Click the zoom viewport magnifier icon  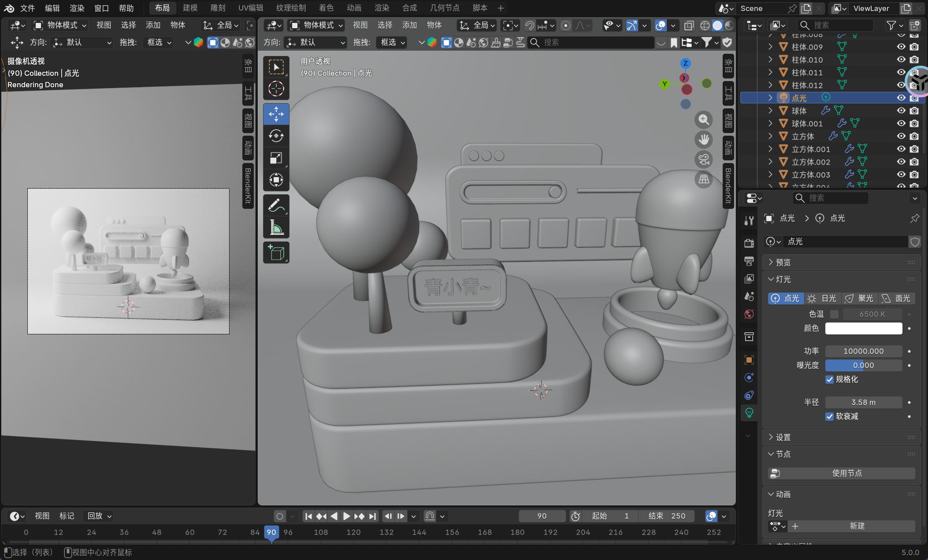coord(704,120)
